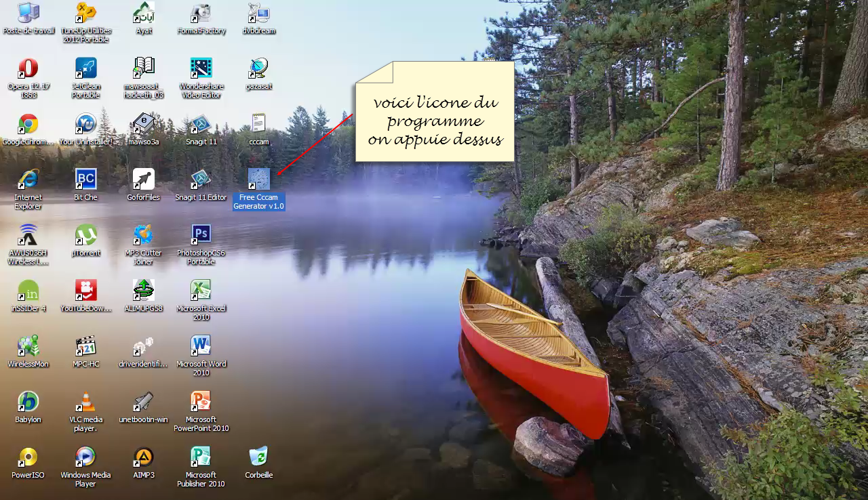Image resolution: width=868 pixels, height=500 pixels.
Task: Select the VLC media player icon
Action: coord(85,402)
